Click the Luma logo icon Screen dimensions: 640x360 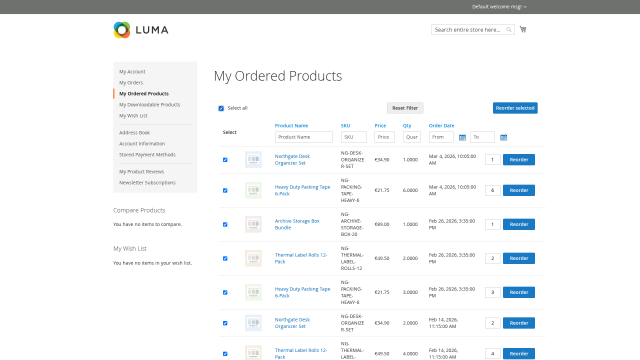(x=122, y=30)
